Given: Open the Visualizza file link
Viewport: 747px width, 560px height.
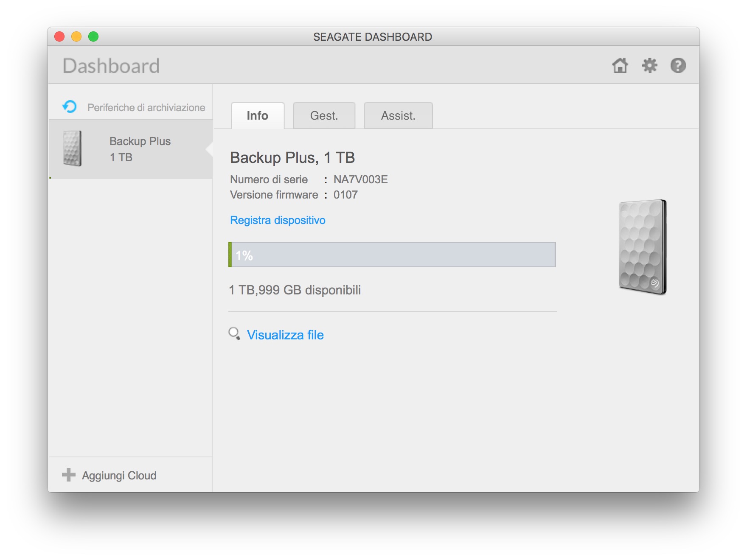Looking at the screenshot, I should [x=285, y=335].
